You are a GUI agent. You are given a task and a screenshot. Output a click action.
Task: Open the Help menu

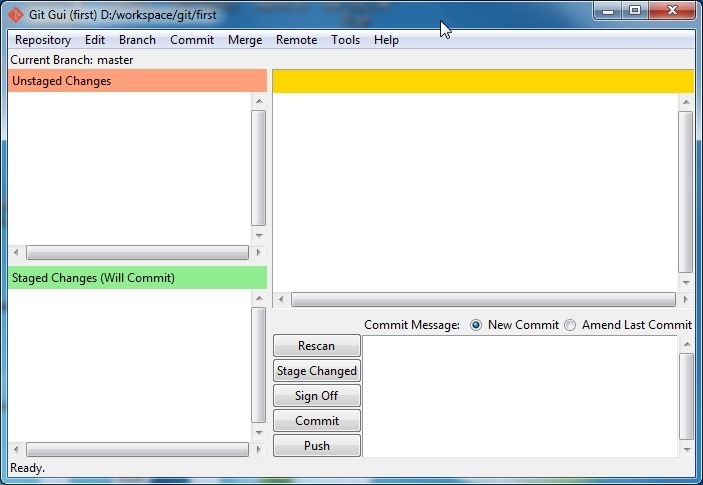pyautogui.click(x=386, y=40)
